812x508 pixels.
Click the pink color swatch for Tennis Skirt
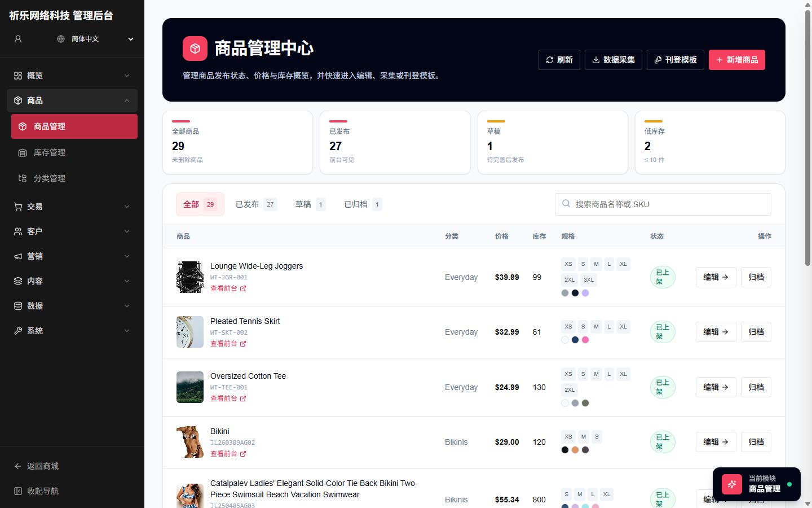(585, 340)
